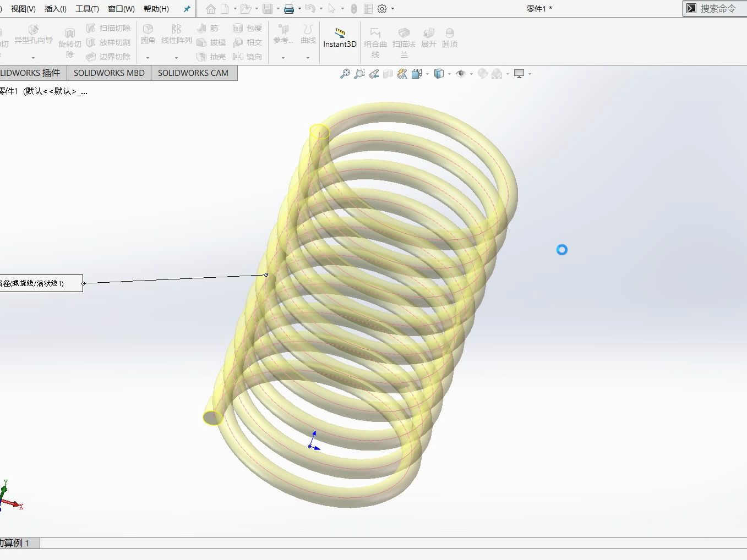This screenshot has height=560, width=747.
Task: Click the Select cursor icon
Action: pyautogui.click(x=331, y=9)
